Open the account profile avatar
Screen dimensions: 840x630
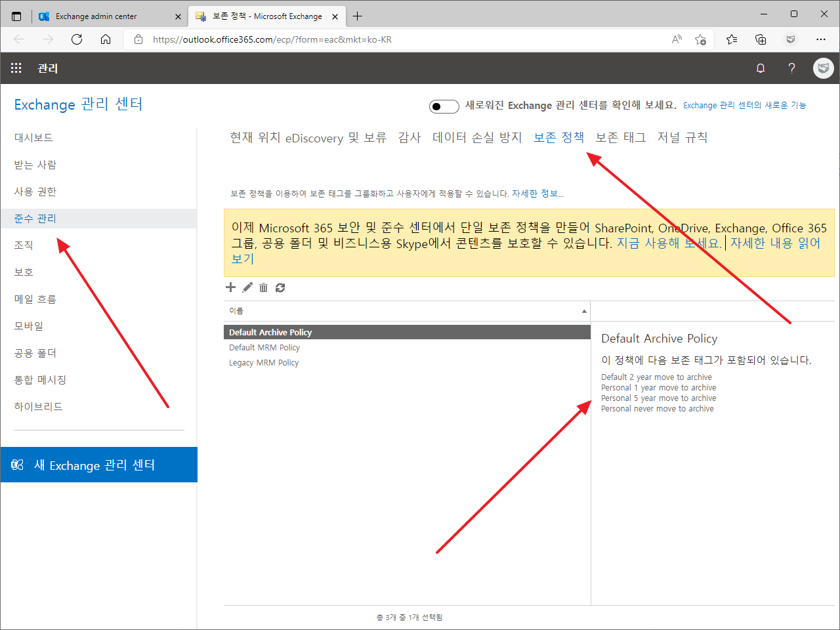[x=824, y=68]
